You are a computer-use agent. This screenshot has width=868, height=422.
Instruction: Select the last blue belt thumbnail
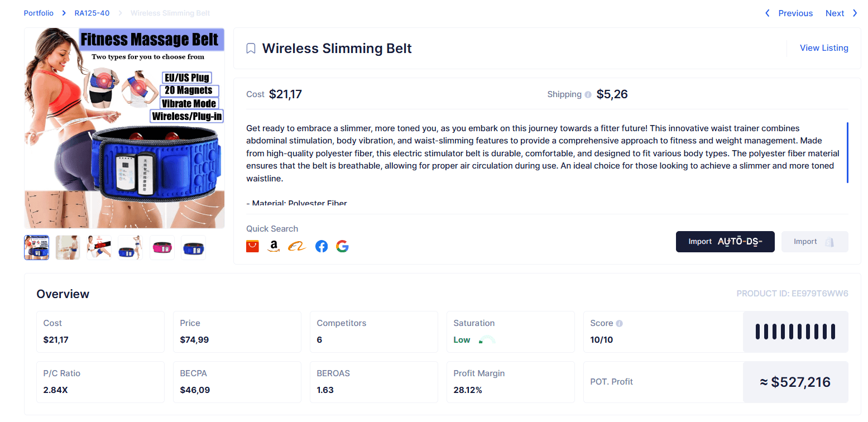click(193, 248)
